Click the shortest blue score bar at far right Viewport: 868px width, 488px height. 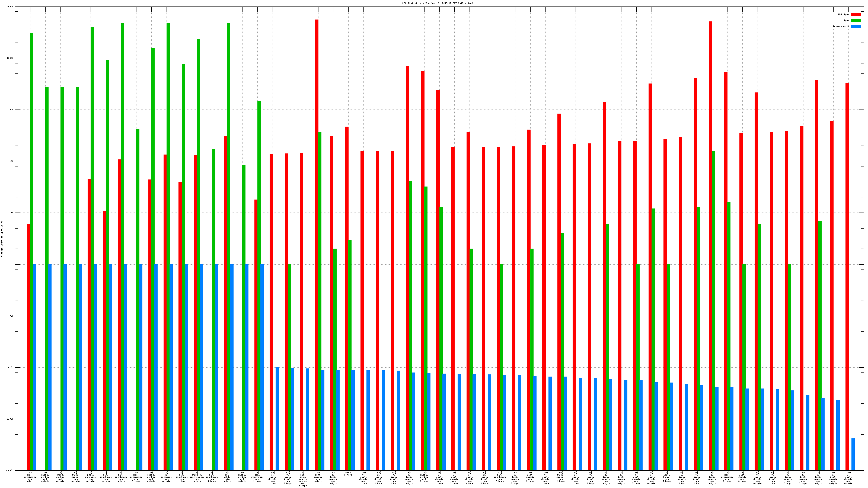(853, 455)
